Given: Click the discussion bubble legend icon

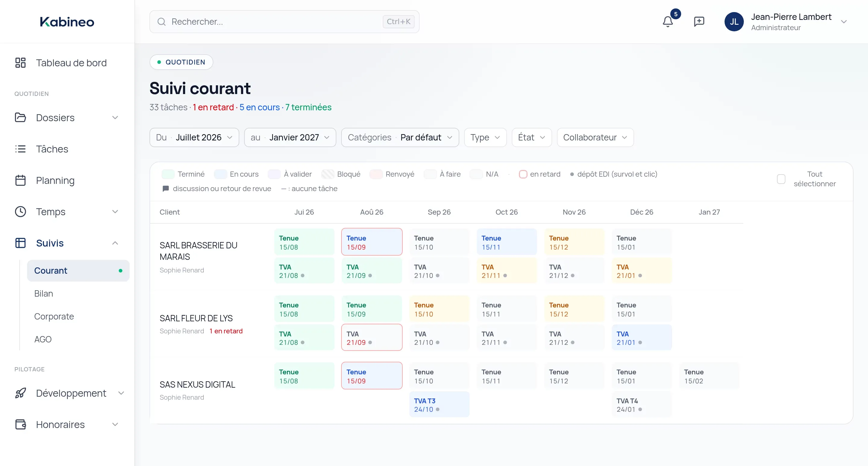Looking at the screenshot, I should coord(165,189).
